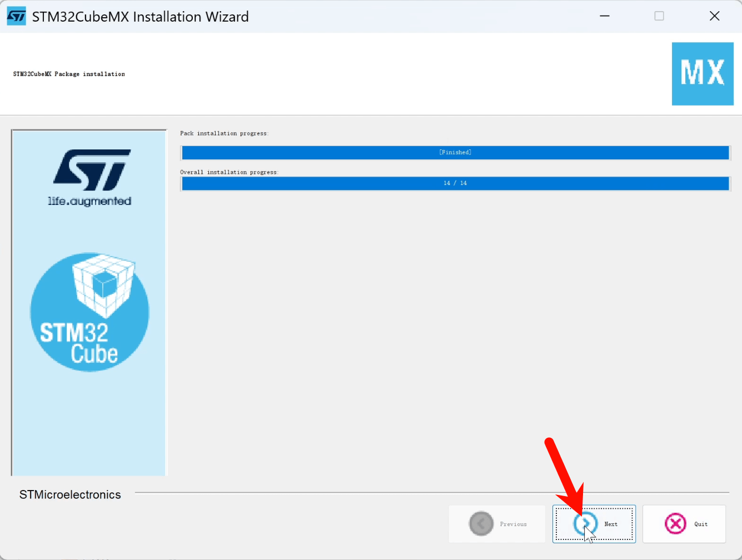Close the installation wizard window

coord(714,16)
